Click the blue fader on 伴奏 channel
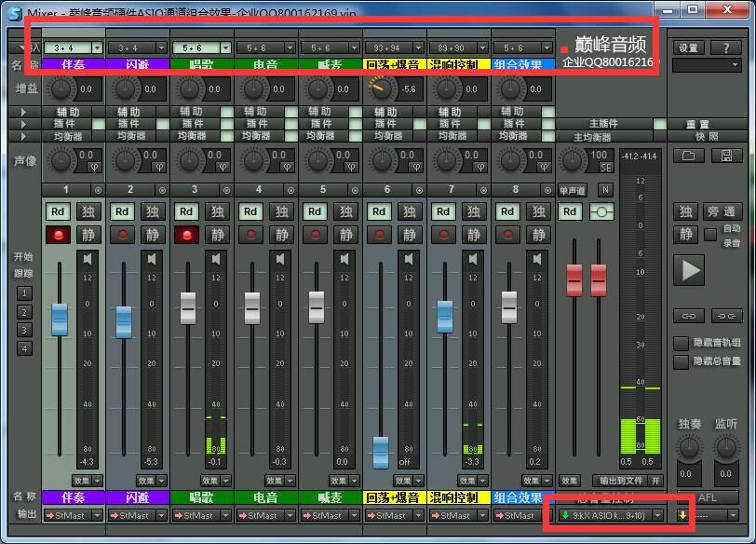 point(60,320)
